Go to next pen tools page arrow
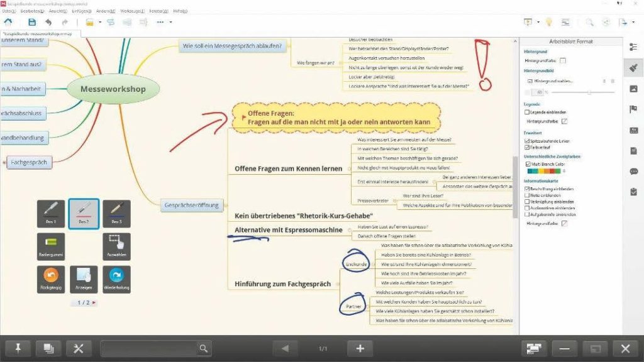 (x=94, y=302)
